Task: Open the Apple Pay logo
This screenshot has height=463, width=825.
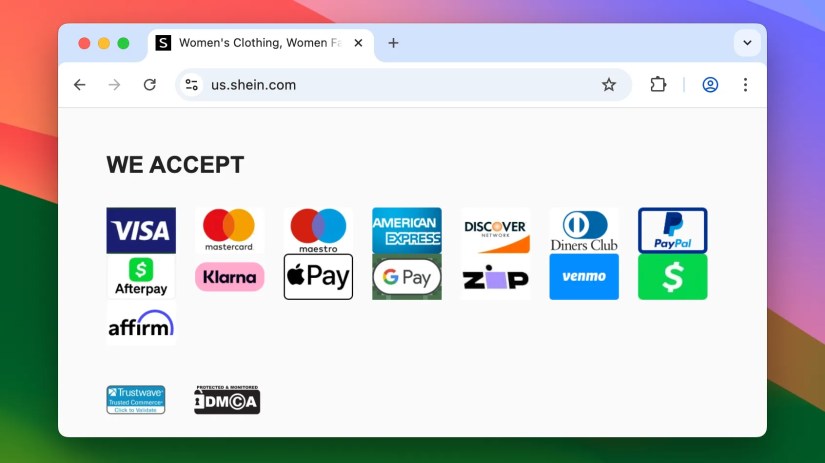Action: pyautogui.click(x=318, y=277)
